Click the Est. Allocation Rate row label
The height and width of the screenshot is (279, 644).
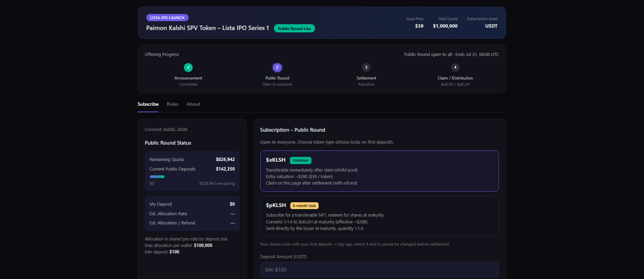[168, 214]
